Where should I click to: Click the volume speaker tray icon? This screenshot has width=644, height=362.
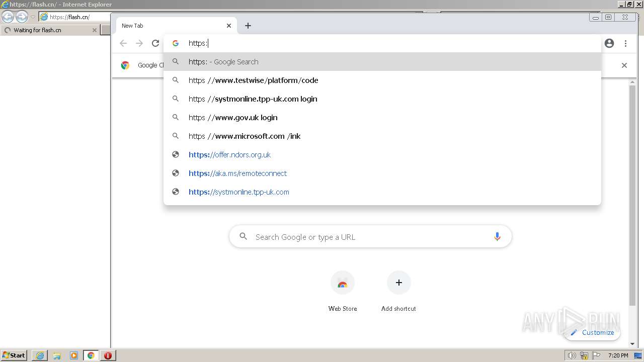point(572,355)
